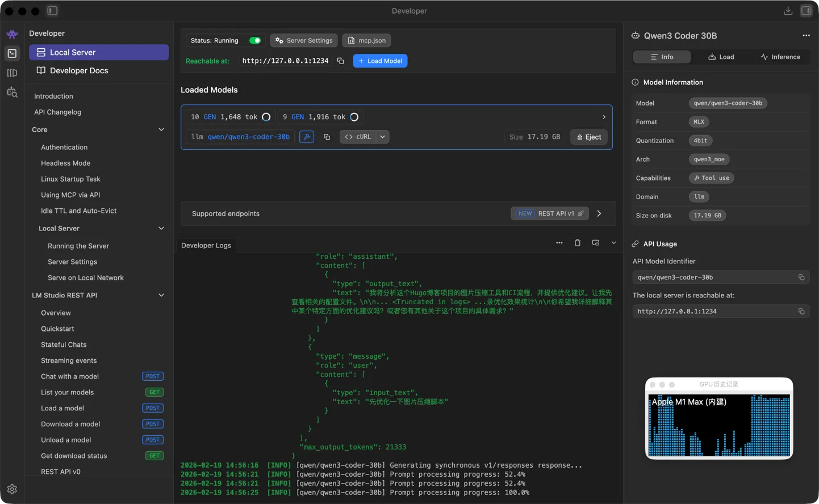Click the tool use wrench icon on loaded model
The width and height of the screenshot is (819, 504).
tap(307, 137)
